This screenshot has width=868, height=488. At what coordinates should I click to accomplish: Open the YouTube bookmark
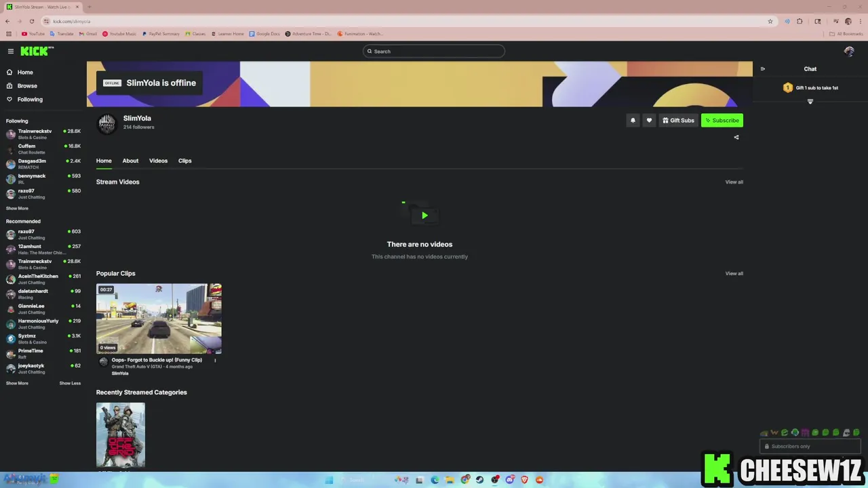pos(33,34)
